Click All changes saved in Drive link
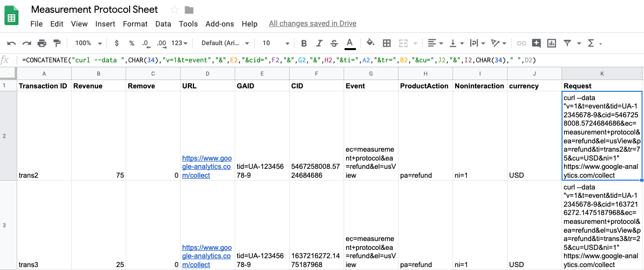Screen dimensions: 644x270 [313, 24]
